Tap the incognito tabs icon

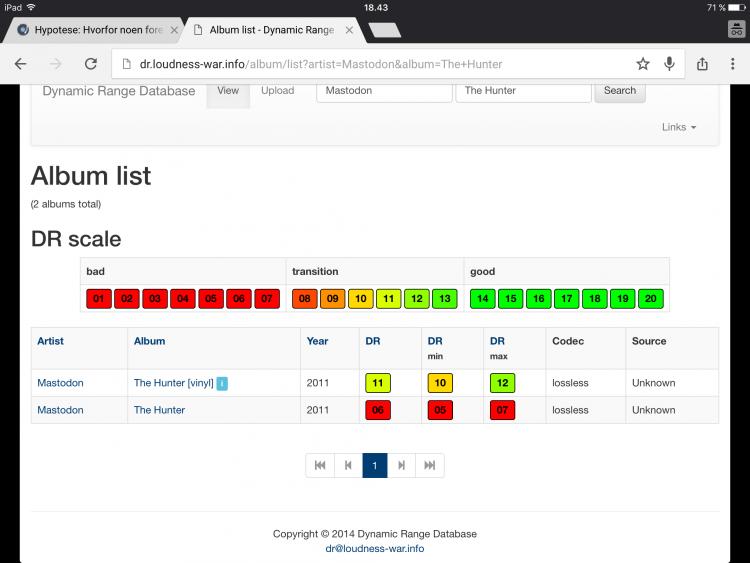tap(737, 30)
